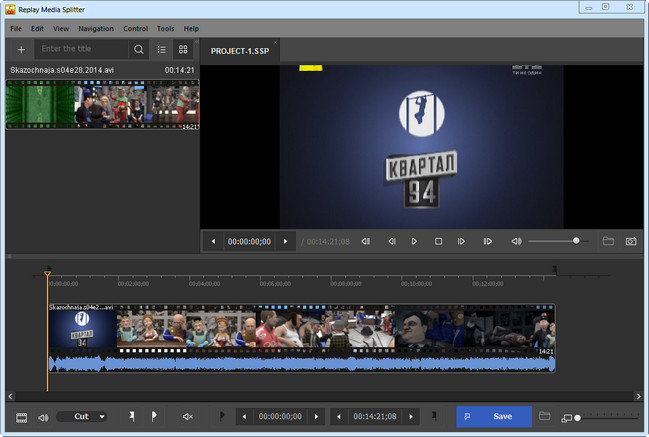This screenshot has width=649, height=437.
Task: Toggle the audio track speaker icon at bottom
Action: pos(43,418)
